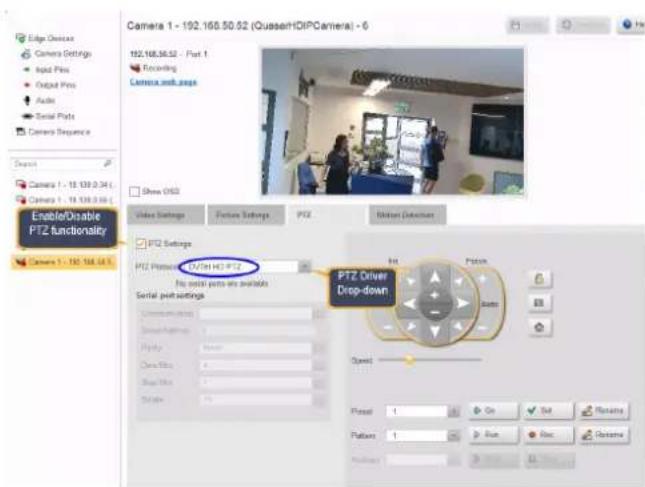The image size is (645, 487).
Task: Pan the camera down with the down arrow
Action: [x=435, y=330]
